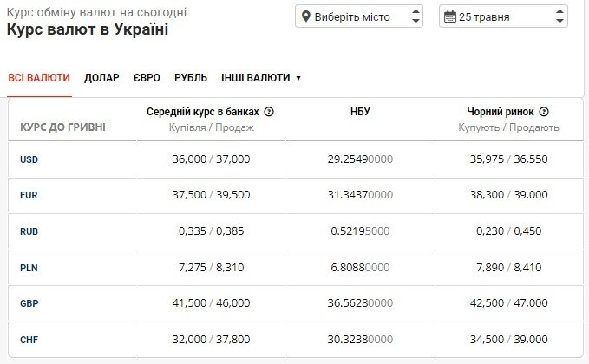Open the EUR currency link
The height and width of the screenshot is (364, 589).
(29, 196)
